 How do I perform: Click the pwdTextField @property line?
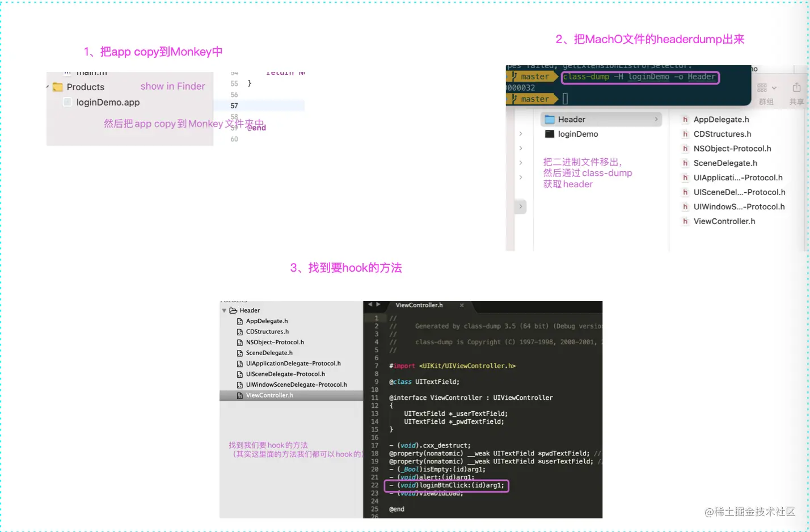pos(495,453)
